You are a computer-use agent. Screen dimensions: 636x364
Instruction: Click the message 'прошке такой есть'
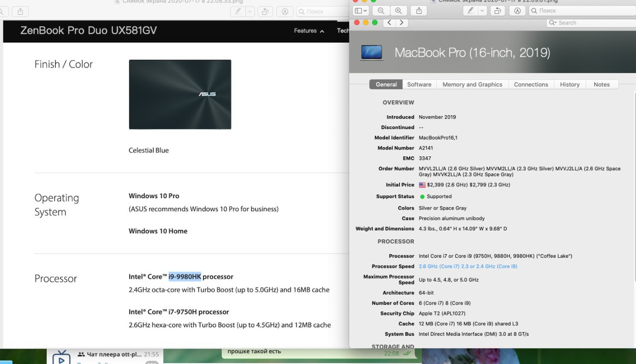(254, 352)
